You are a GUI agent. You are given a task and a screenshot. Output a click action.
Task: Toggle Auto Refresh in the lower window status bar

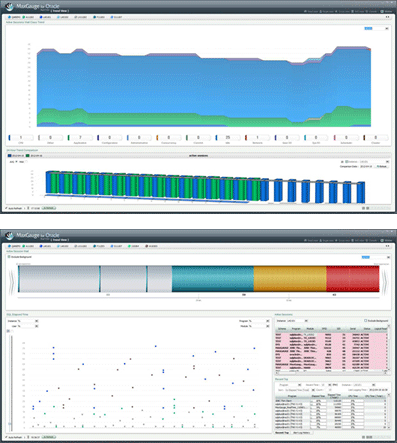tap(6, 437)
